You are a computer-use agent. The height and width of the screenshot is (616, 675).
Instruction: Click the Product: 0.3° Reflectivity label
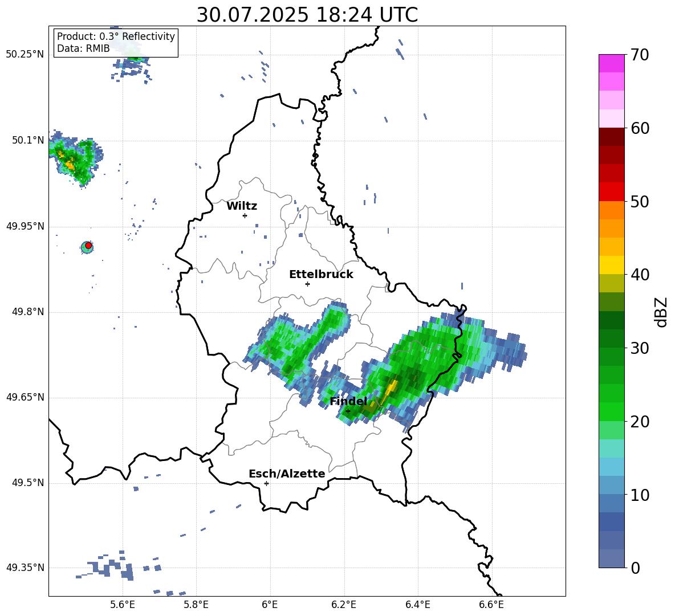[x=116, y=36]
